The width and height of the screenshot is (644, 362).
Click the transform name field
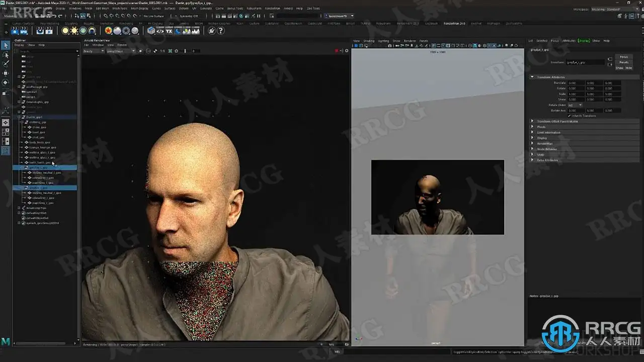[585, 62]
